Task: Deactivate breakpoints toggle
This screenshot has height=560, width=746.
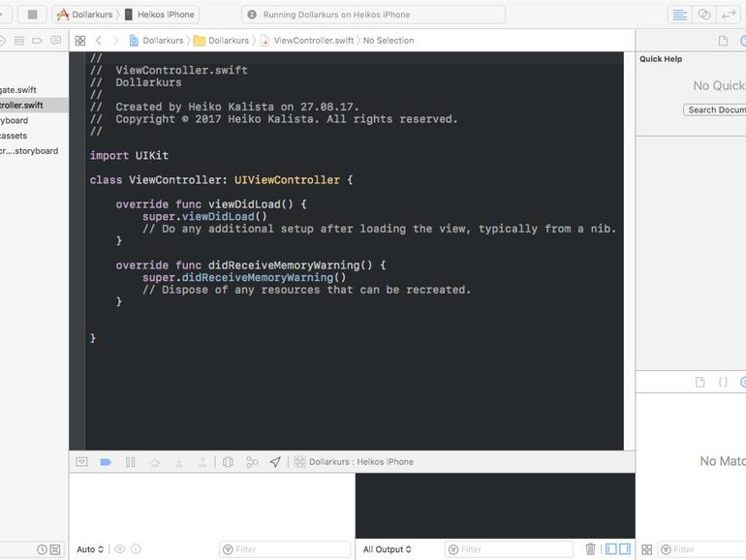Action: (106, 461)
